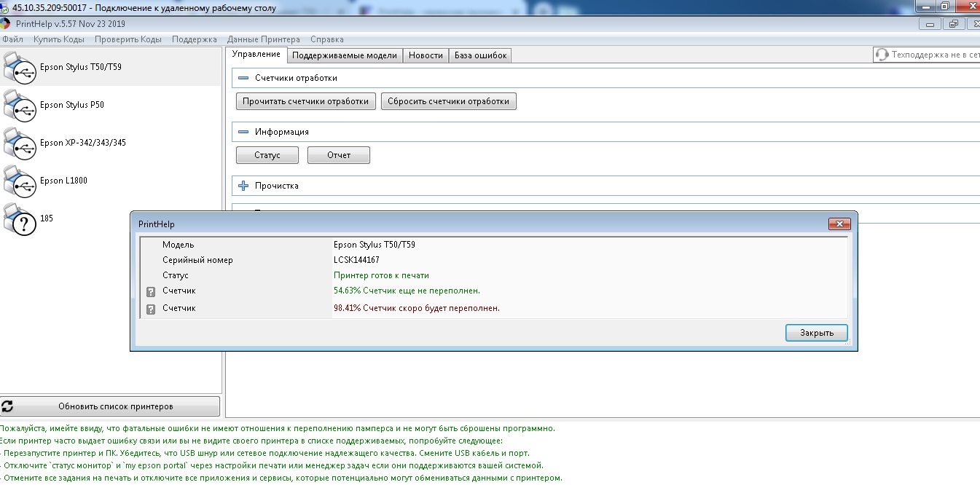Open Справка menu
Image resolution: width=980 pixels, height=485 pixels.
tap(327, 39)
